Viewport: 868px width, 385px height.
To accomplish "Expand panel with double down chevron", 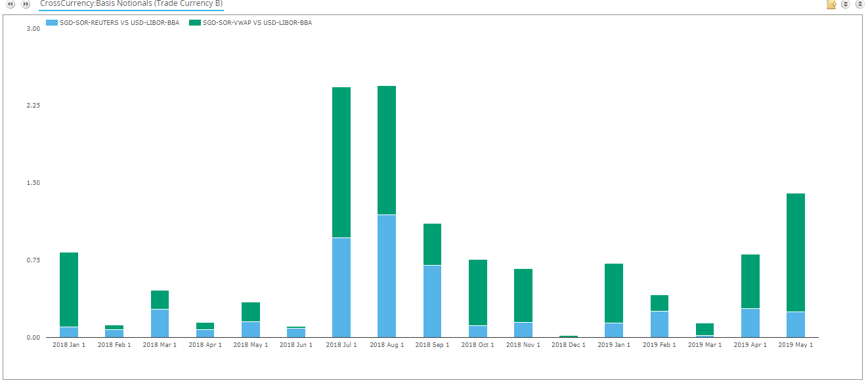I will (846, 4).
